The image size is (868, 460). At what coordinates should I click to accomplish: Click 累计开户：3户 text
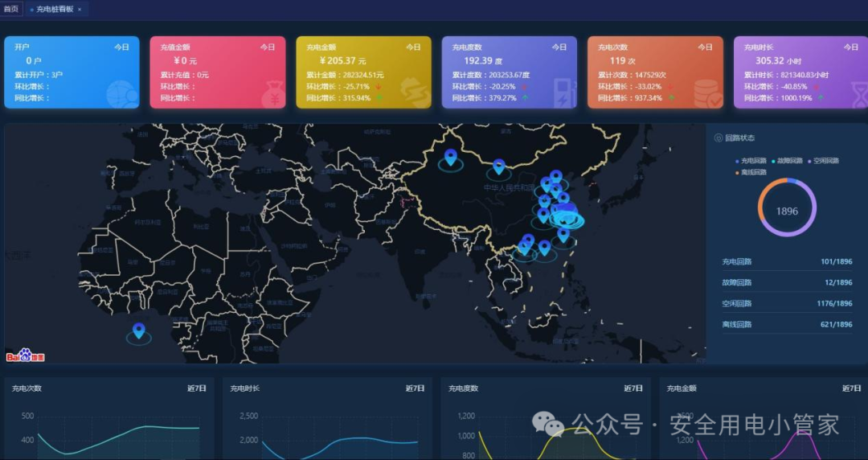tap(39, 76)
